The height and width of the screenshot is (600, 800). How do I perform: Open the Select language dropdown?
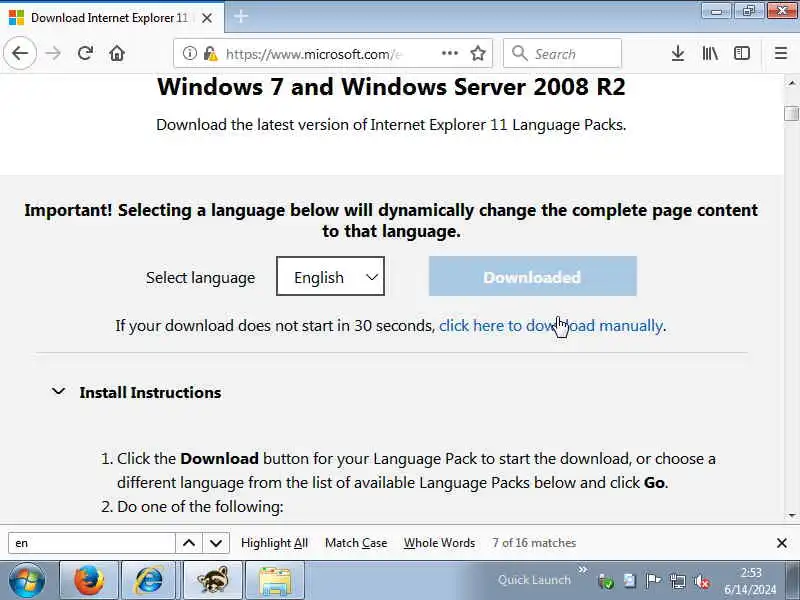click(x=330, y=276)
